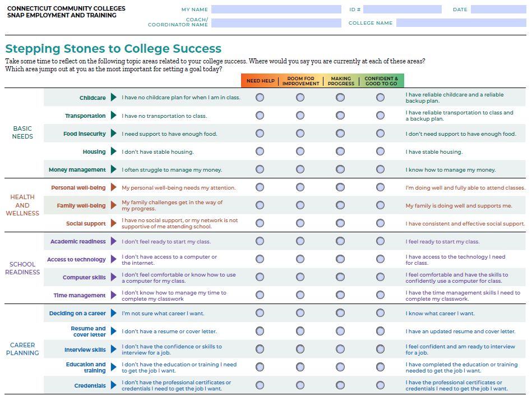
Task: Mark Interview skills as Need Help
Action: pyautogui.click(x=260, y=349)
